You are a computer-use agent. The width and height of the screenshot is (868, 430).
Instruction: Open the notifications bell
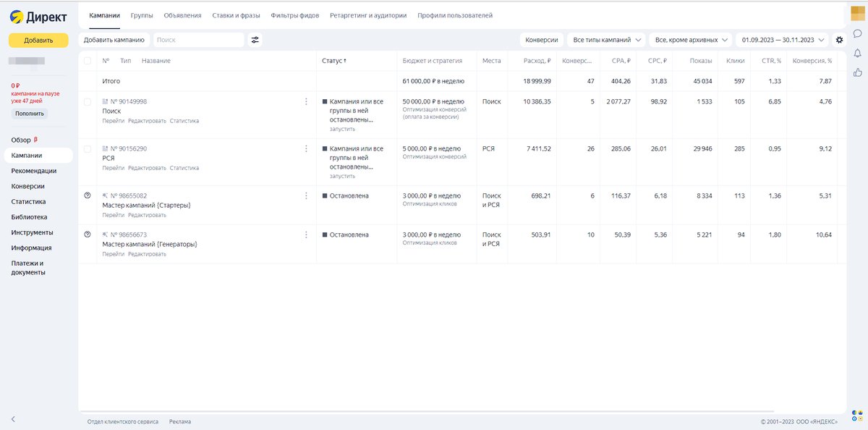[857, 53]
